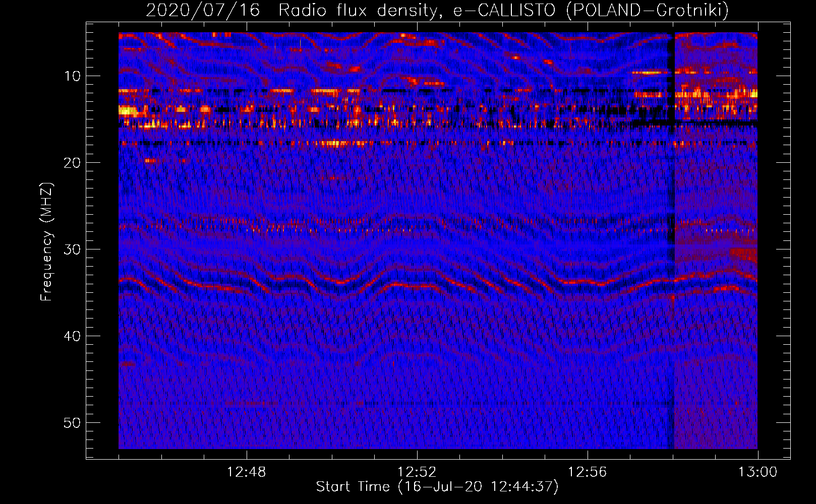Viewport: 816px width, 504px height.
Task: Click the 12:52 time tick label
Action: [417, 472]
